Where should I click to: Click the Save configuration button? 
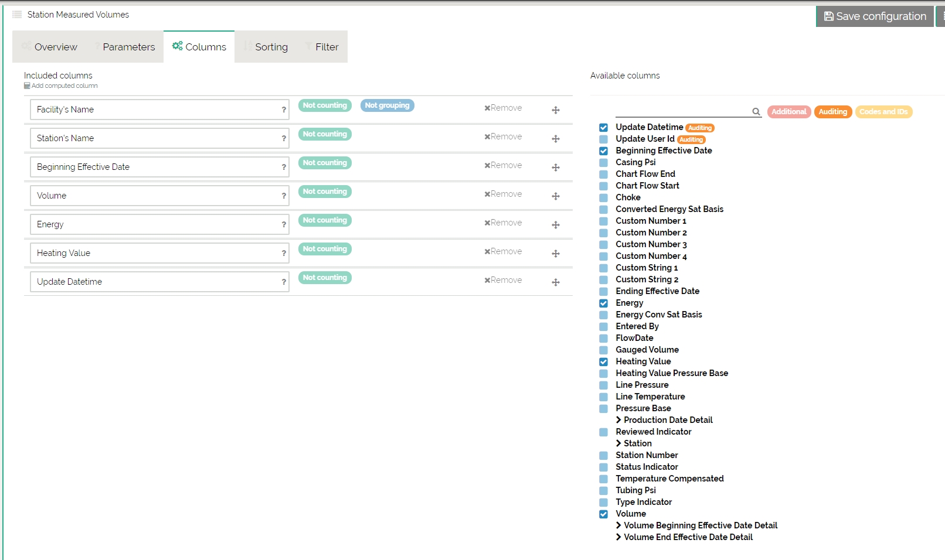coord(875,16)
